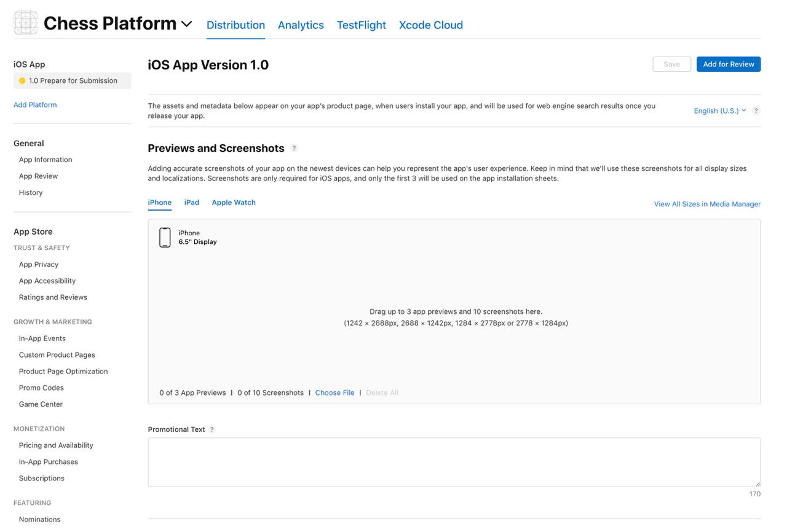Open the Analytics tab
The image size is (787, 532).
(301, 25)
